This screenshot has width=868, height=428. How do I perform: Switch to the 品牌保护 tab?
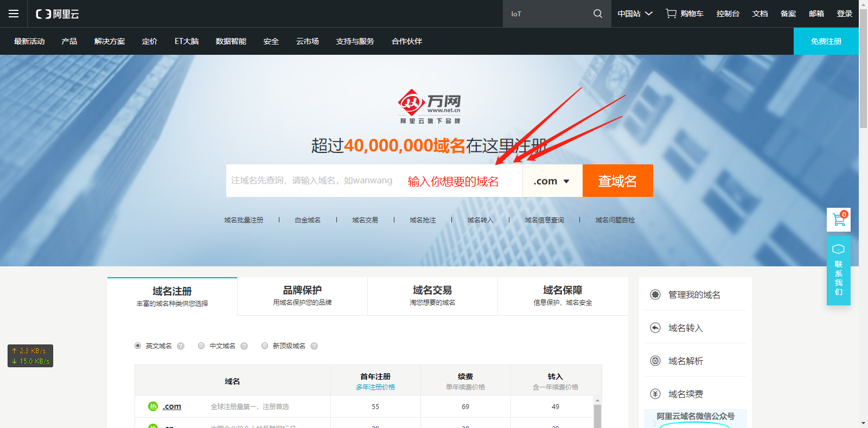click(x=303, y=296)
